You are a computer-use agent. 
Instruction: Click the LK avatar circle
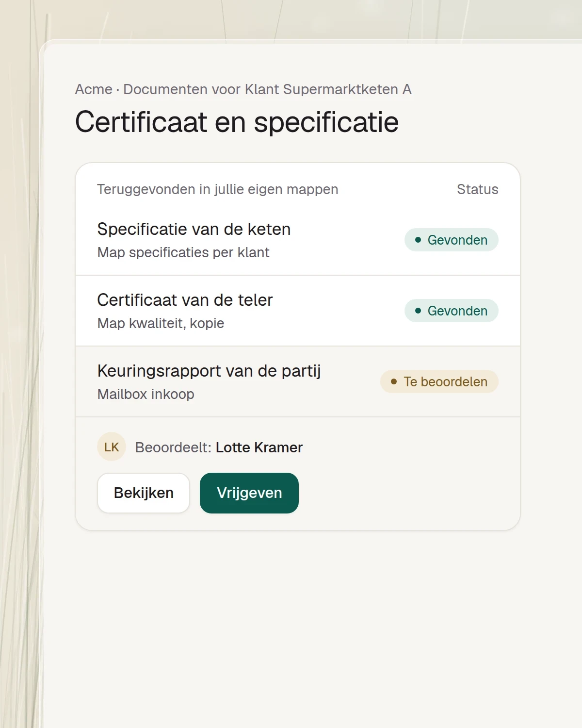click(x=112, y=447)
